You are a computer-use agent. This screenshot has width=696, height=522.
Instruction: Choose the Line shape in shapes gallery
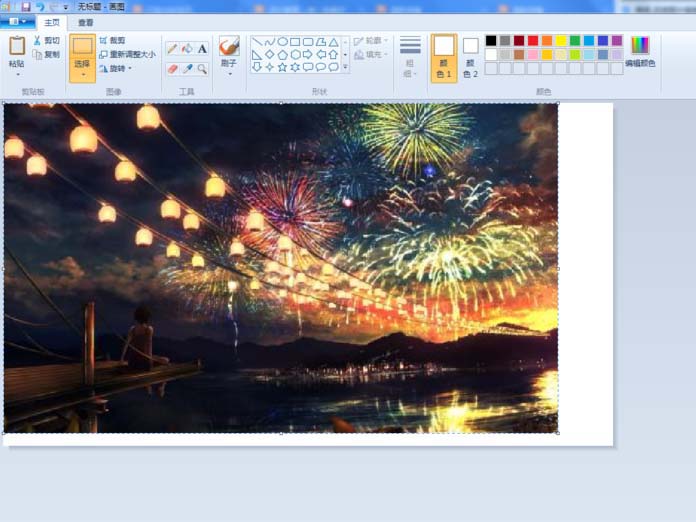coord(257,42)
